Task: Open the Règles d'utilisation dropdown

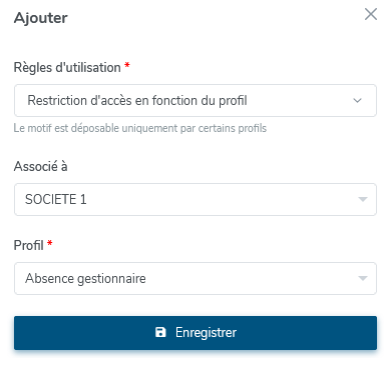Action: [x=195, y=100]
